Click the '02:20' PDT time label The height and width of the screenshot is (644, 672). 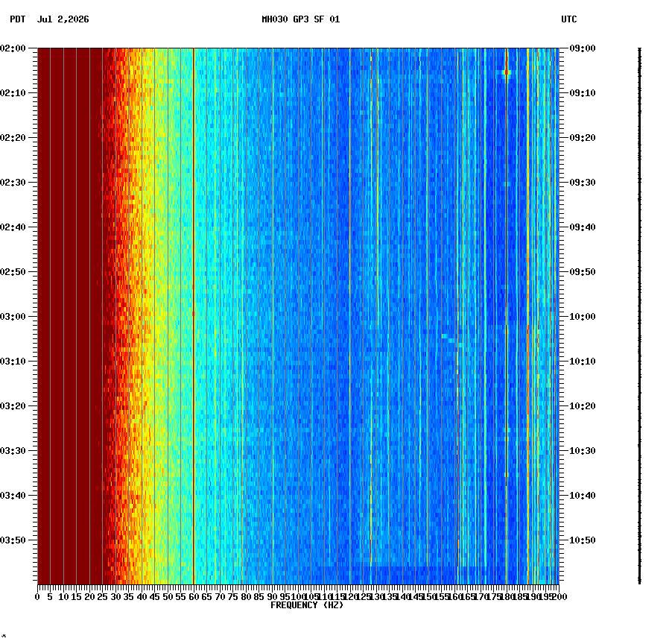13,138
